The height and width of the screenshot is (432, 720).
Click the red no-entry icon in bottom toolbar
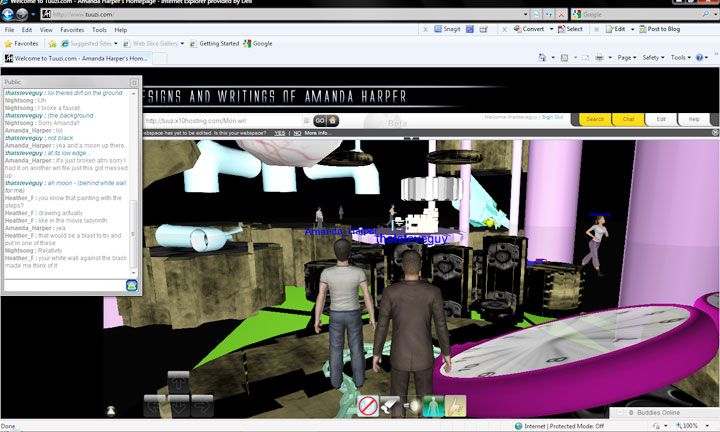pyautogui.click(x=368, y=406)
